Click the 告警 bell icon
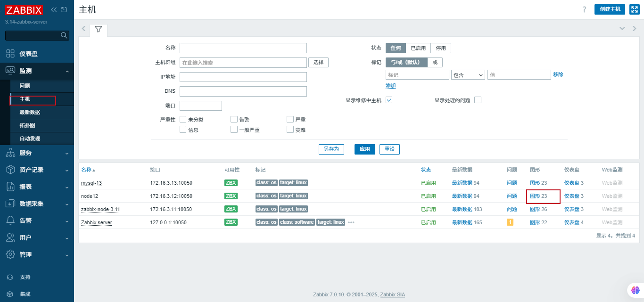The image size is (644, 302). (x=10, y=220)
